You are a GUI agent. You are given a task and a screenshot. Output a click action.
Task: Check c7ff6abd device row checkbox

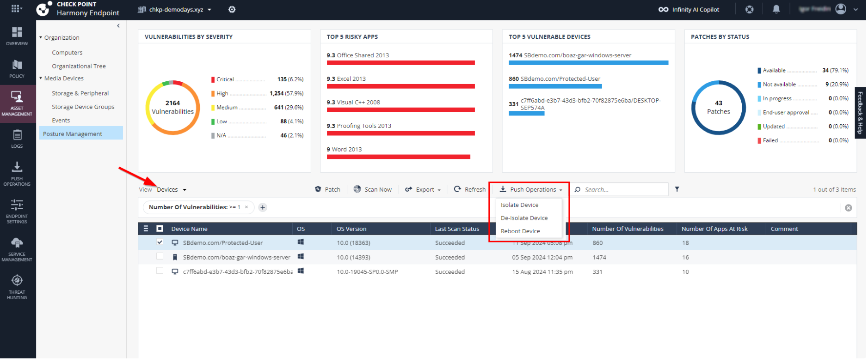click(160, 271)
